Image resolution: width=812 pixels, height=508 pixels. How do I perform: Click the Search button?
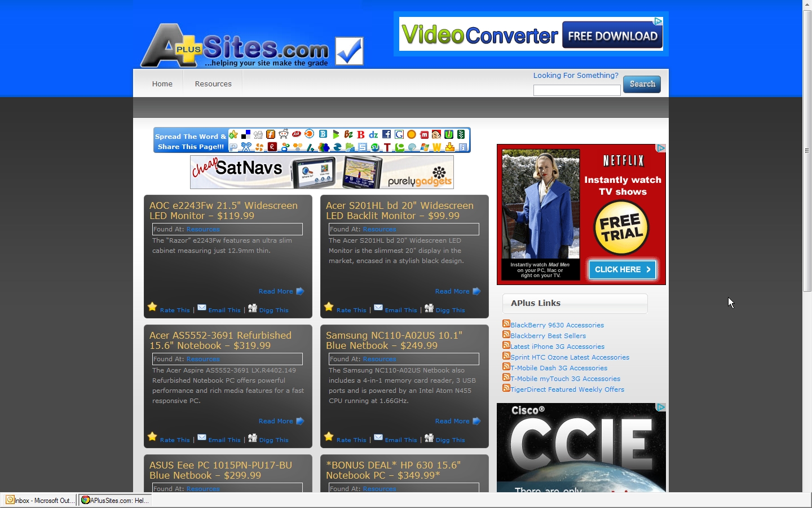[642, 84]
